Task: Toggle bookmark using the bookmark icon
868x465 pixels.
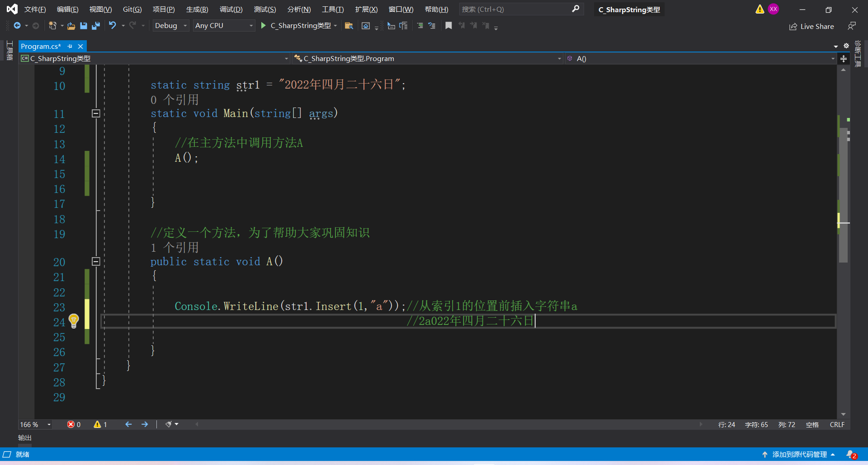Action: click(x=448, y=26)
